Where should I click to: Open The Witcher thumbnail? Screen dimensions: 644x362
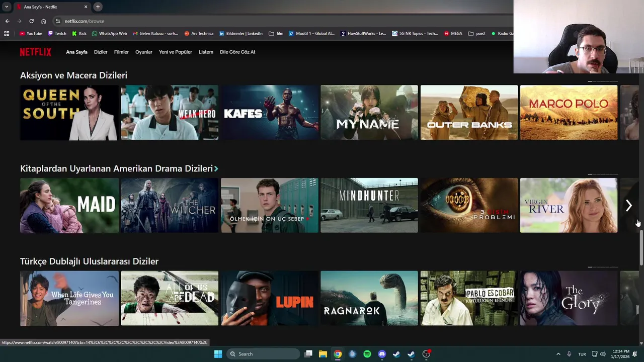click(x=170, y=205)
